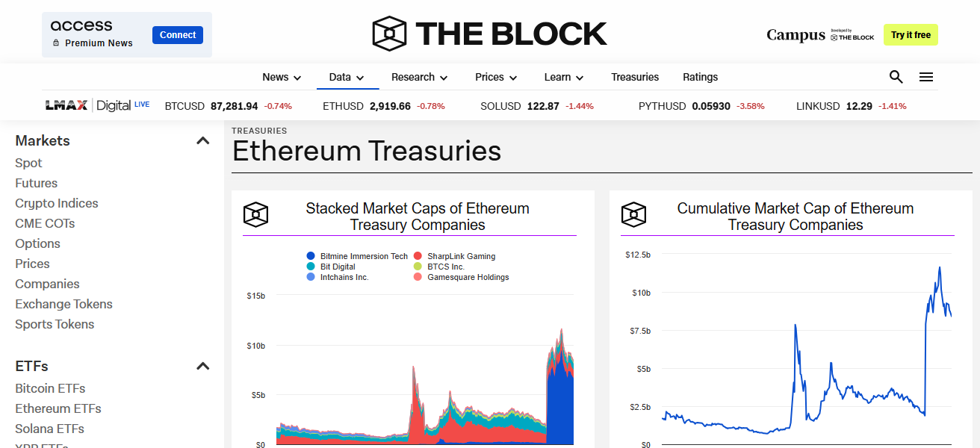This screenshot has width=980, height=448.
Task: Click The Block logo in the header
Action: (x=489, y=33)
